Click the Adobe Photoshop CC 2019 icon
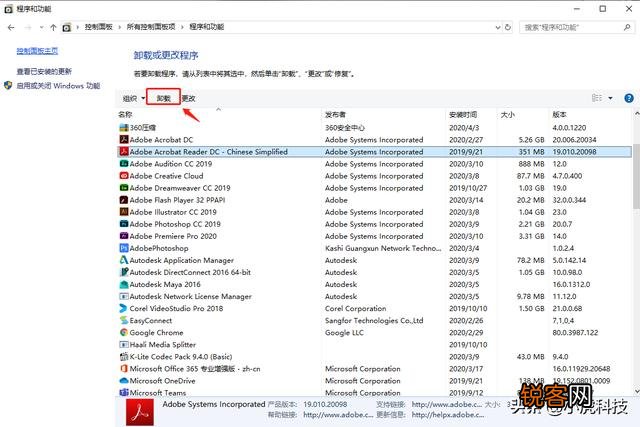Screen dimensions: 640x427 point(124,224)
